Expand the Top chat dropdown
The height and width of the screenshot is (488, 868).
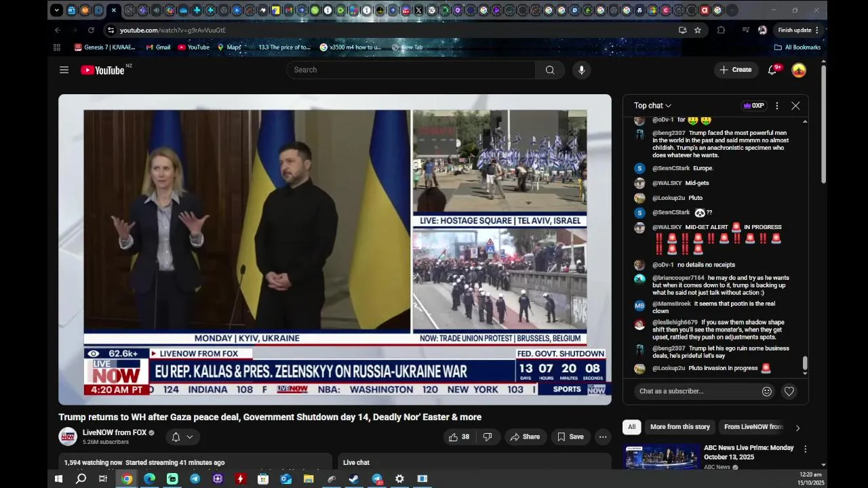pyautogui.click(x=652, y=106)
